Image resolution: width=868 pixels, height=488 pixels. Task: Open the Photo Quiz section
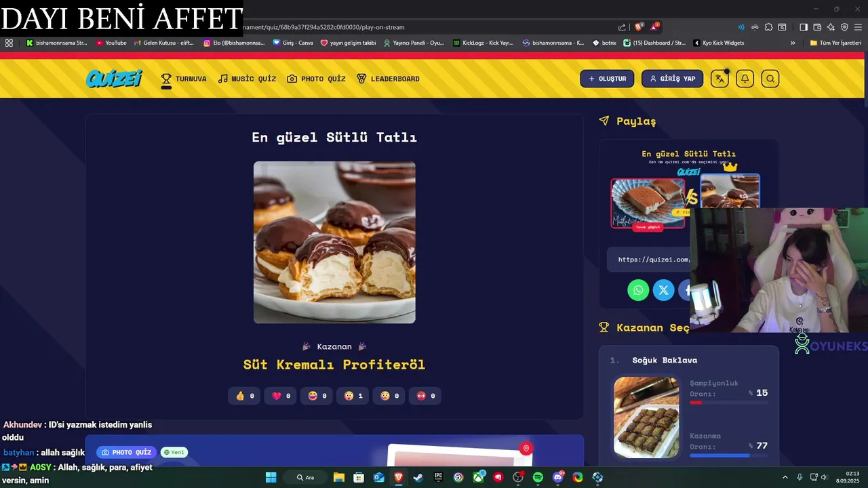click(316, 79)
